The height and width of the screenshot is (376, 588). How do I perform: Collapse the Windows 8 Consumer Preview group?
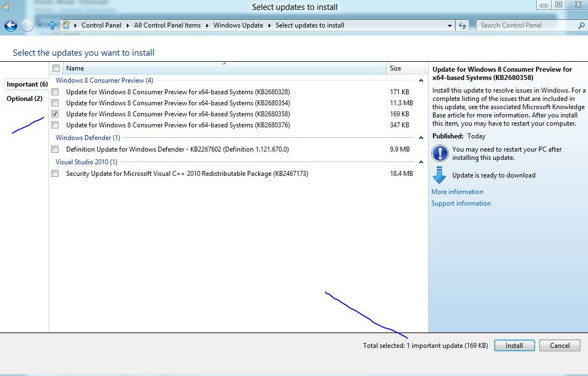421,80
